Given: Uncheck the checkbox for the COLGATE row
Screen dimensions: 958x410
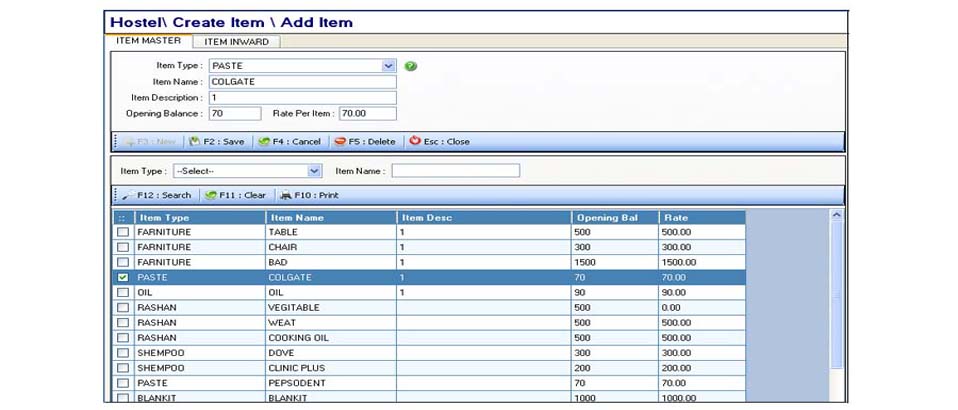Looking at the screenshot, I should click(x=123, y=277).
